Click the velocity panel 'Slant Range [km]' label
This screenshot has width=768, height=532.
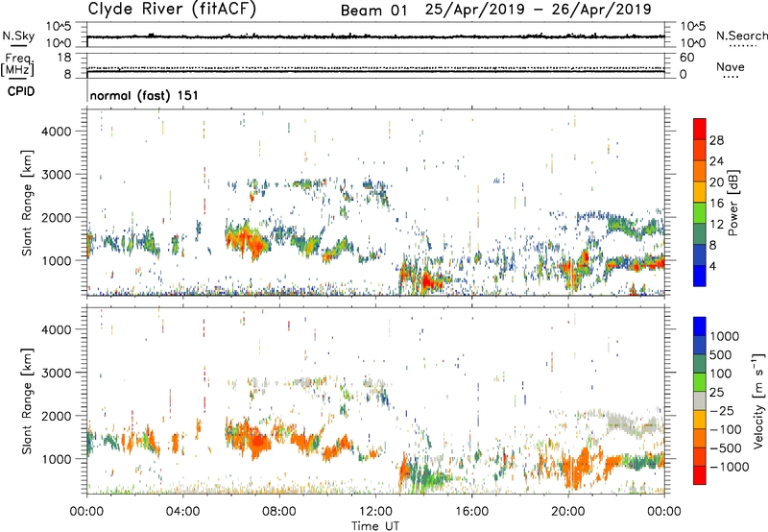[x=27, y=401]
